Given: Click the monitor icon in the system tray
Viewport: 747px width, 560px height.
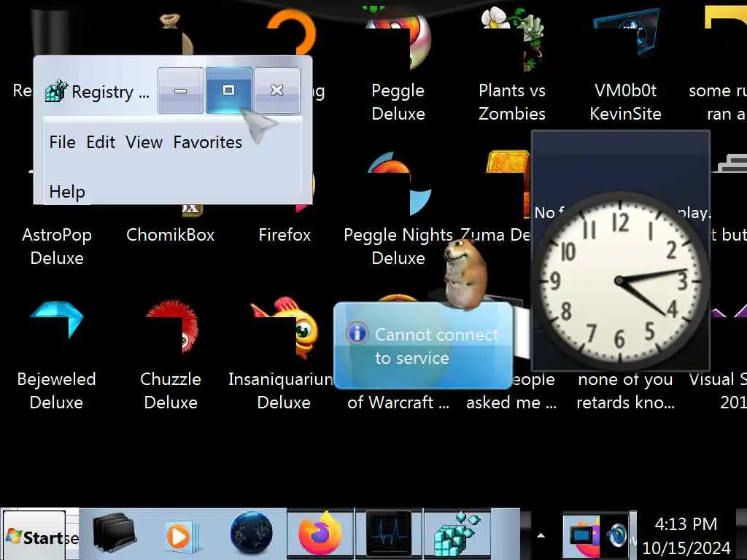Looking at the screenshot, I should pyautogui.click(x=581, y=535).
